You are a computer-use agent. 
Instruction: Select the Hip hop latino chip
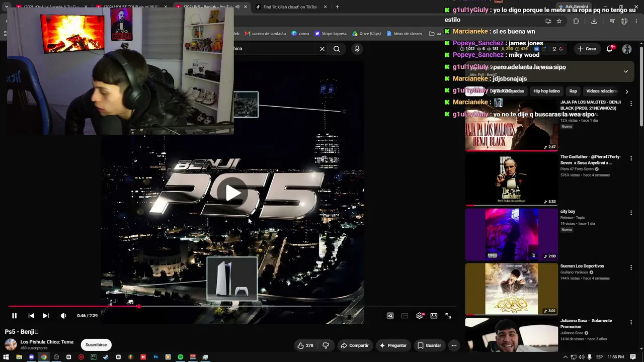[546, 91]
